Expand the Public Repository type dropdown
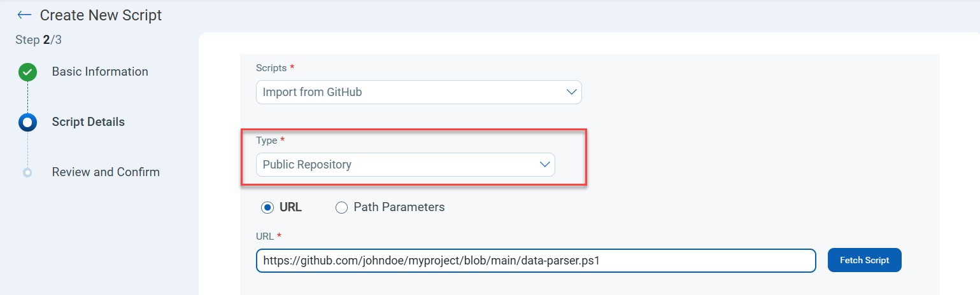 (405, 165)
